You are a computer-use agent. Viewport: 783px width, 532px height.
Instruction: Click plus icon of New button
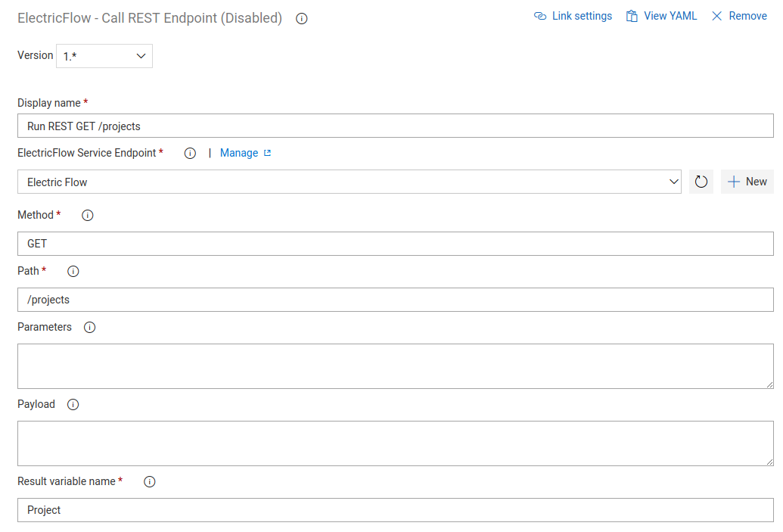(734, 182)
